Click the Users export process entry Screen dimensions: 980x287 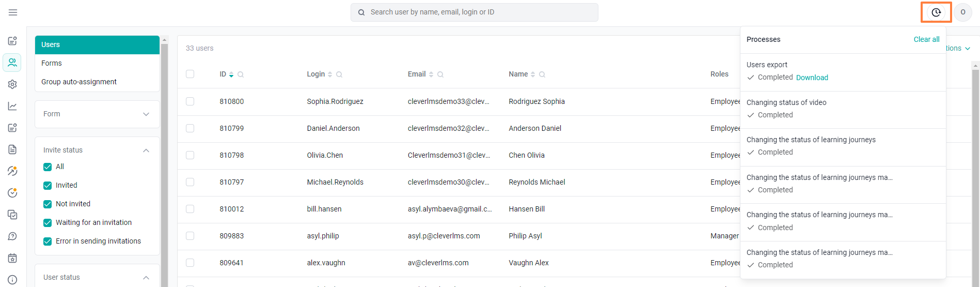coord(843,71)
